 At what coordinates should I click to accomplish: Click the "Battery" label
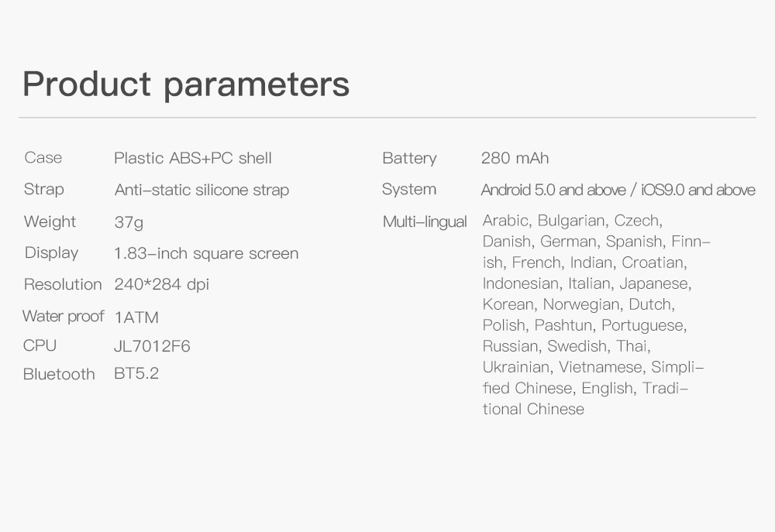coord(409,159)
